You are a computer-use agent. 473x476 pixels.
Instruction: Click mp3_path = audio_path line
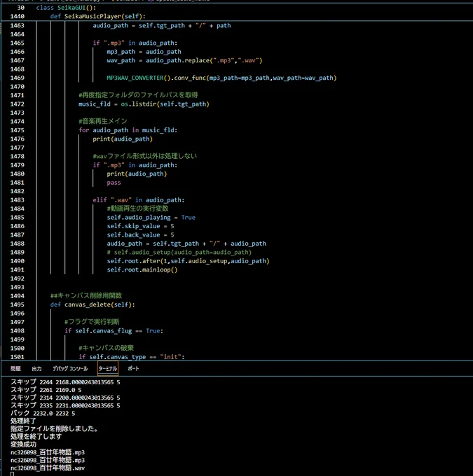[144, 52]
